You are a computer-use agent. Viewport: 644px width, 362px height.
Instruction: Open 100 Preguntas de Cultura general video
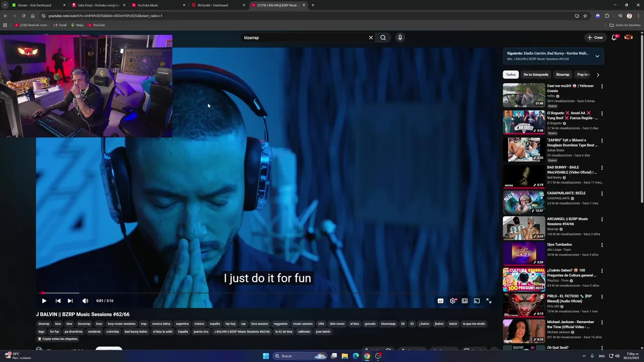pyautogui.click(x=524, y=280)
